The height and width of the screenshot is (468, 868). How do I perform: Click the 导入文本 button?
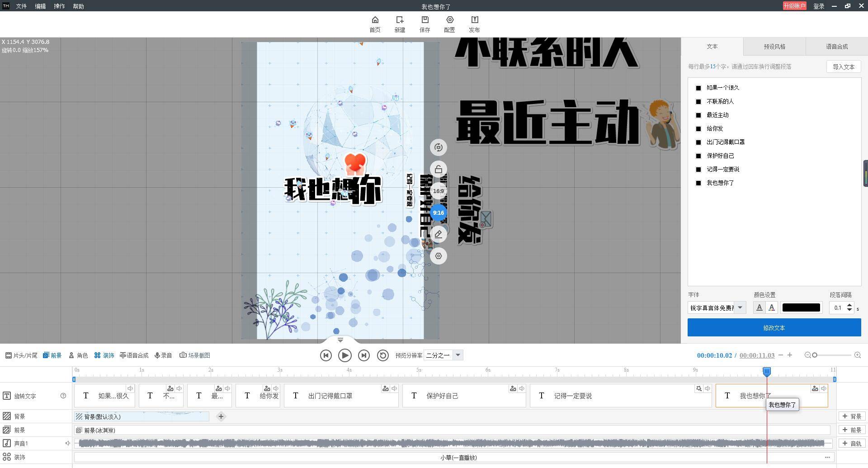tap(843, 66)
